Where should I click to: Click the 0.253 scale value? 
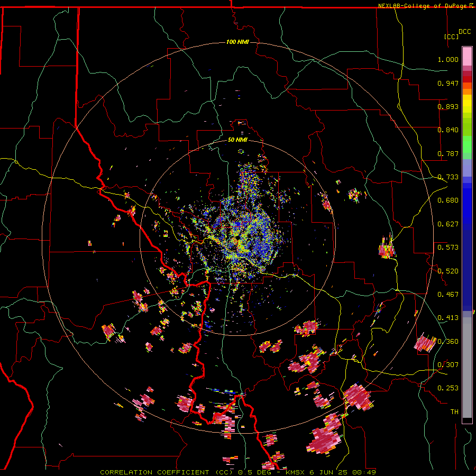pyautogui.click(x=448, y=388)
